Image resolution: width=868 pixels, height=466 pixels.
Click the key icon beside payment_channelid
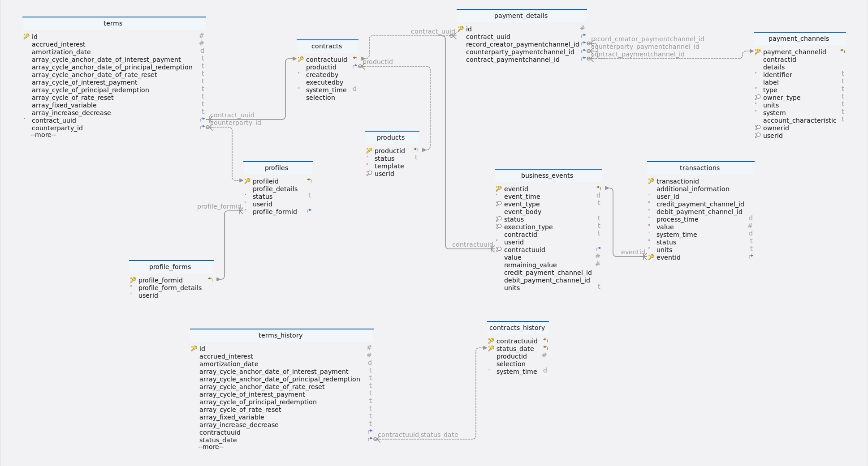[x=758, y=52]
